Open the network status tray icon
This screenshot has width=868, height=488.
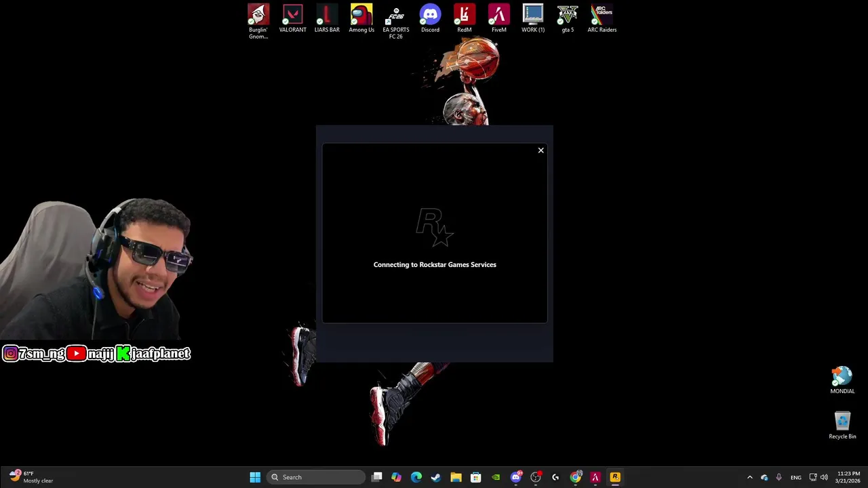[813, 477]
